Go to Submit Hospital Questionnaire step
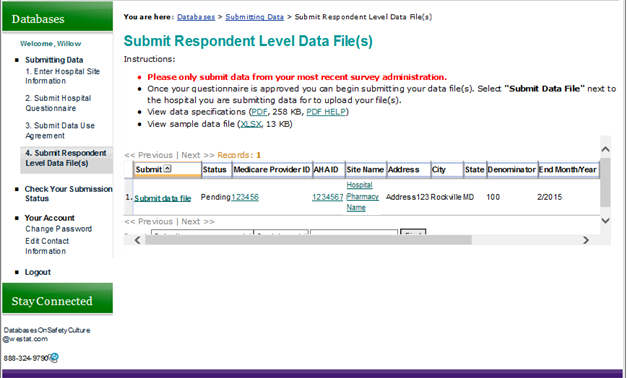 (58, 103)
